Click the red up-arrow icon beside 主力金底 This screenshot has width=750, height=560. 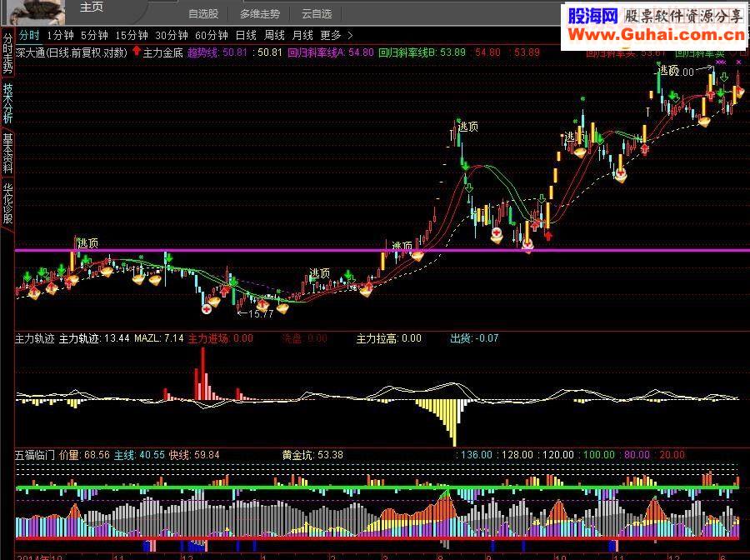(137, 51)
